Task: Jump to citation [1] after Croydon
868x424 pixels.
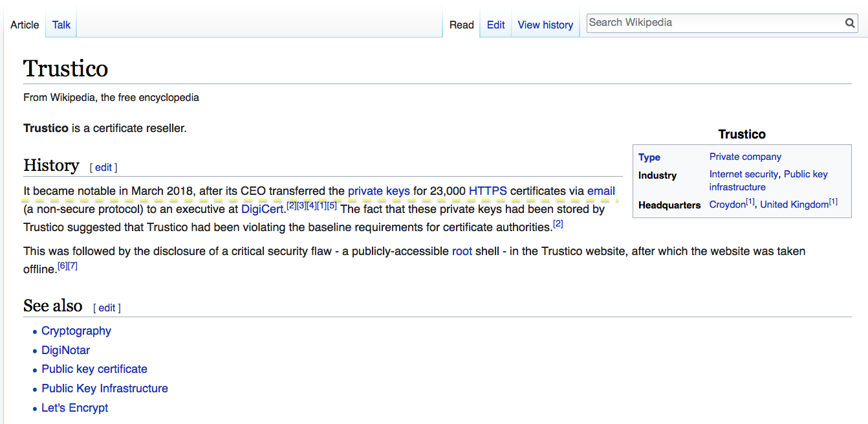Action: point(750,202)
